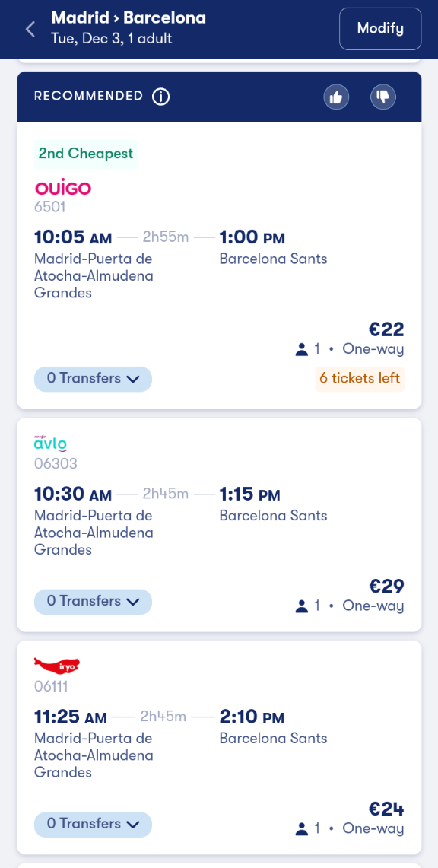Viewport: 438px width, 868px height.
Task: Click the thumbs up icon
Action: point(336,97)
